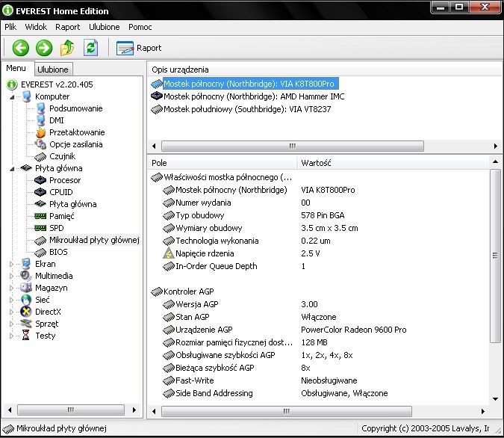Open the Plik menu
The image size is (504, 438).
(10, 27)
